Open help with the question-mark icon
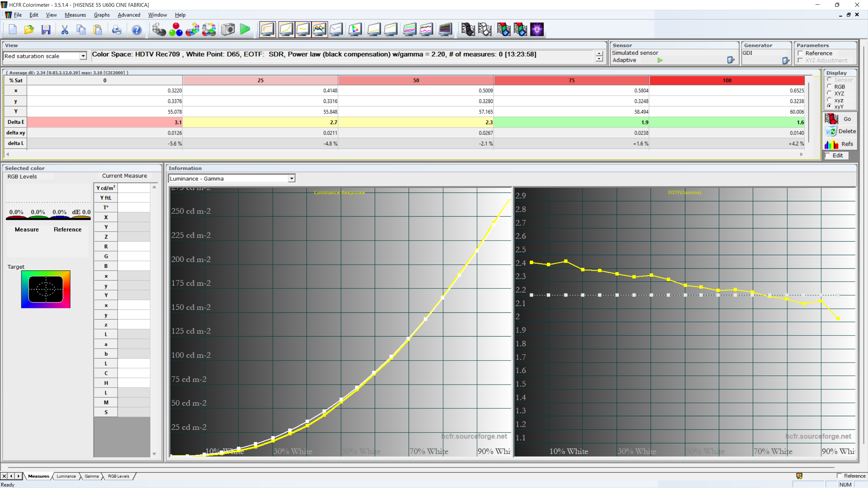 pyautogui.click(x=137, y=29)
